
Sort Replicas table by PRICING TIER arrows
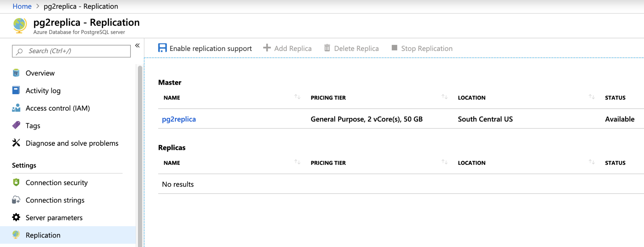point(445,162)
